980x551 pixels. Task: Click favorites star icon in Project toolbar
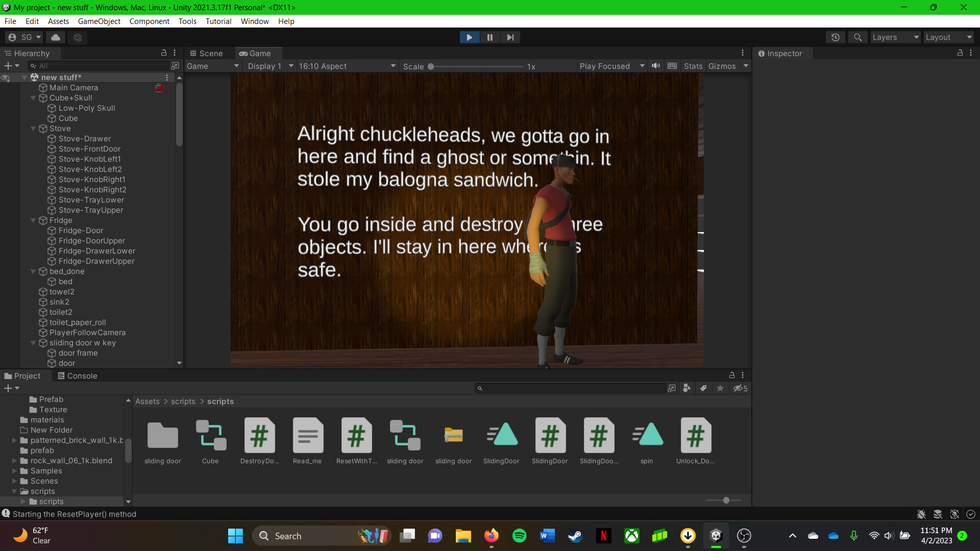(x=720, y=388)
